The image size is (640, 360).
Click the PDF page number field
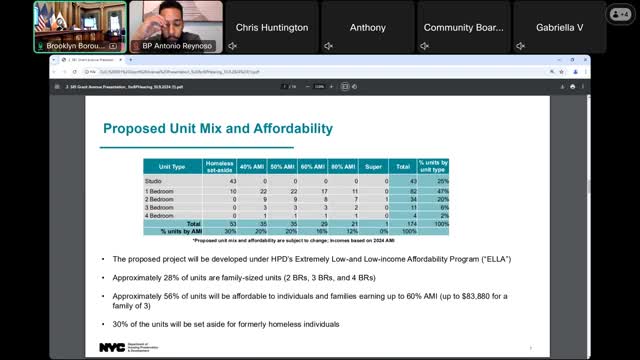click(x=284, y=87)
